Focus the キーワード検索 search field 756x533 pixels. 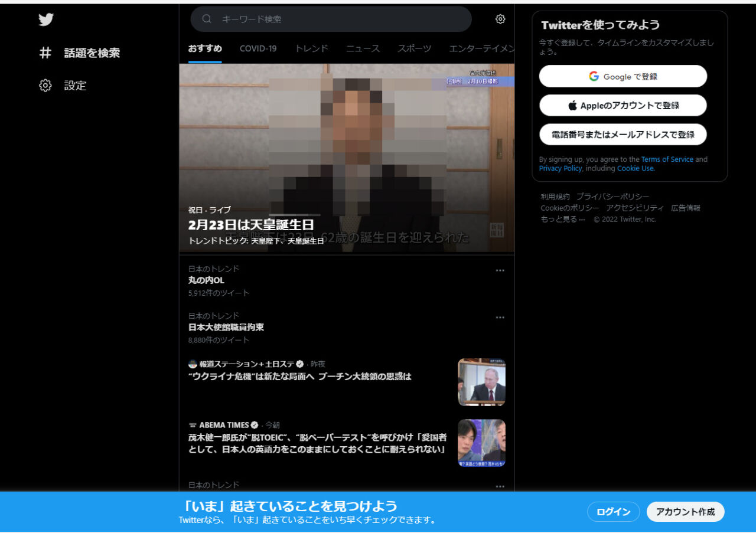[x=331, y=19]
